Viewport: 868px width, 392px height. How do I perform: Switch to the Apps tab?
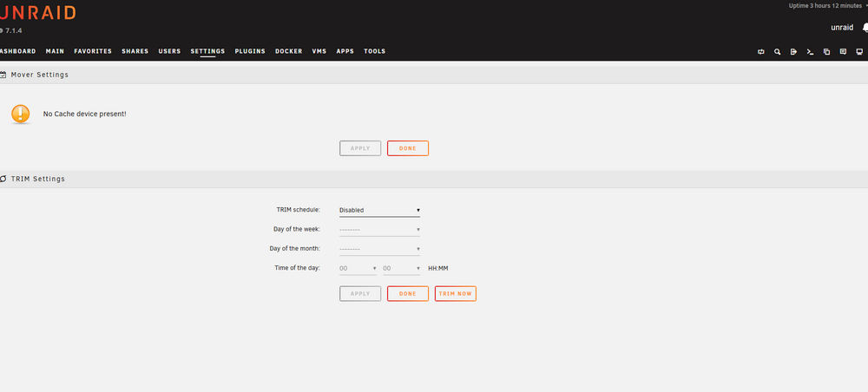[x=345, y=51]
